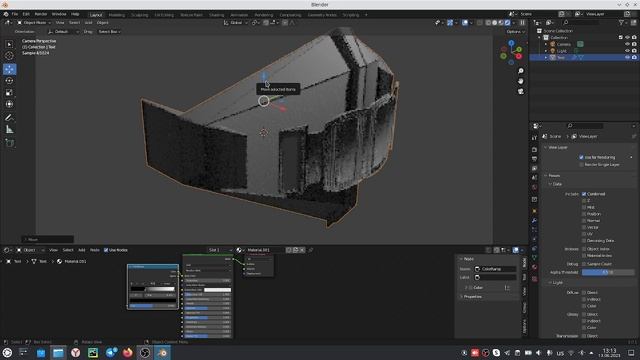Click the viewport zoom magnifier icon
The height and width of the screenshot is (360, 640).
(521, 71)
